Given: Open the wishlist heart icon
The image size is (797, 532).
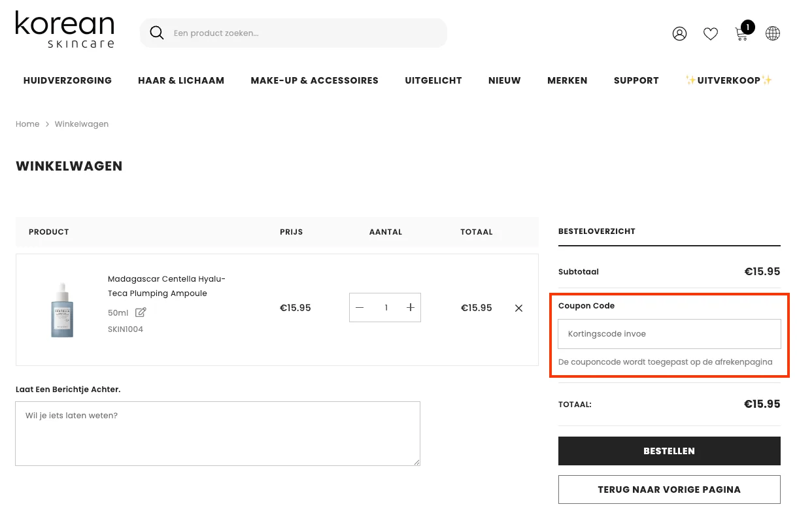Looking at the screenshot, I should 711,33.
